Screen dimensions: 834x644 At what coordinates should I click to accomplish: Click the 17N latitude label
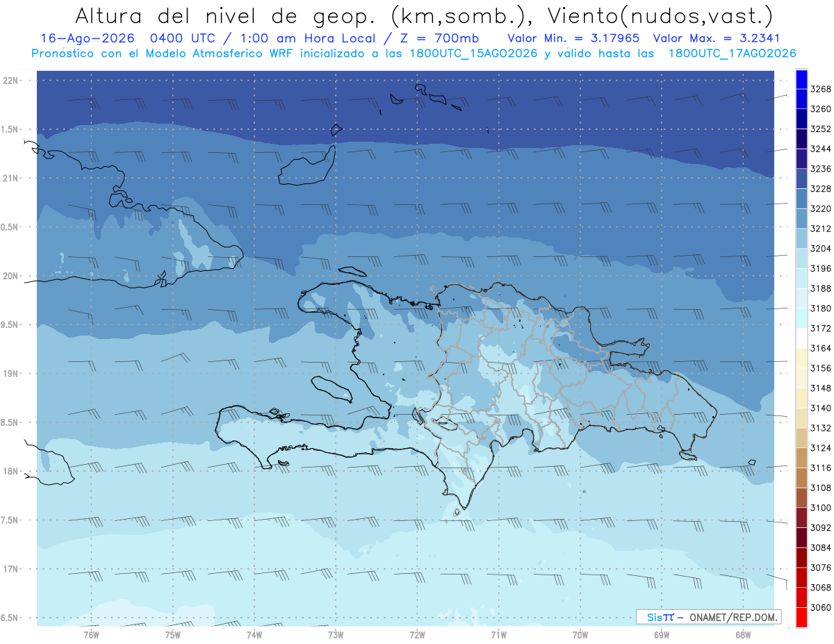(x=12, y=569)
